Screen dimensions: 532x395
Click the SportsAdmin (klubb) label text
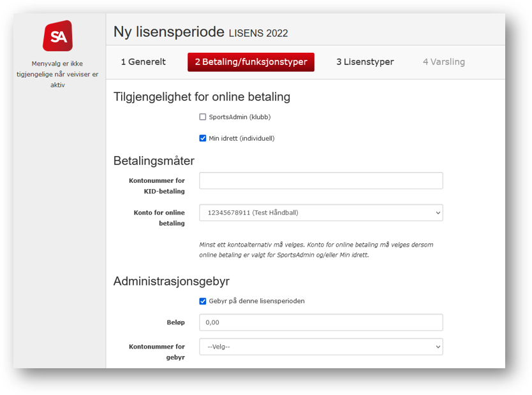(x=240, y=117)
